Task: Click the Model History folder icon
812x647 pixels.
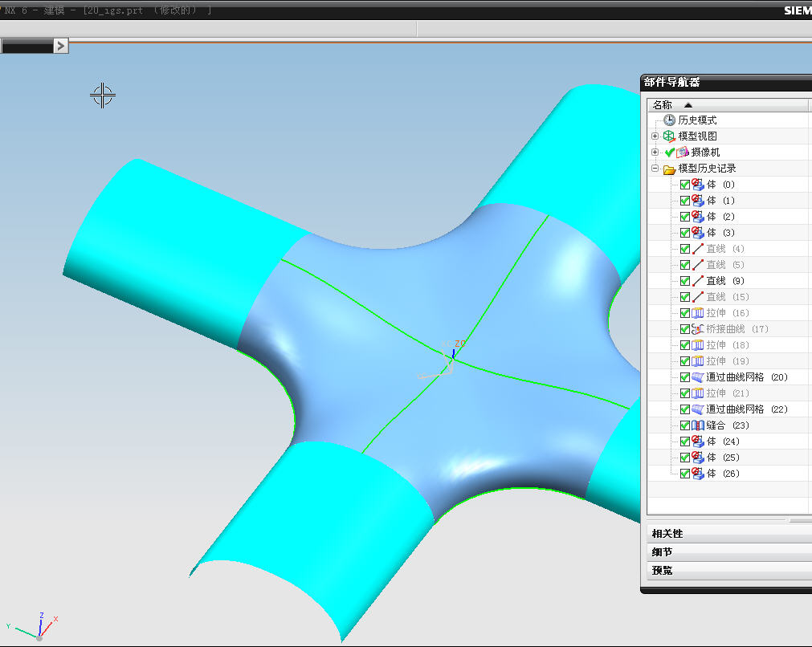Action: [669, 169]
